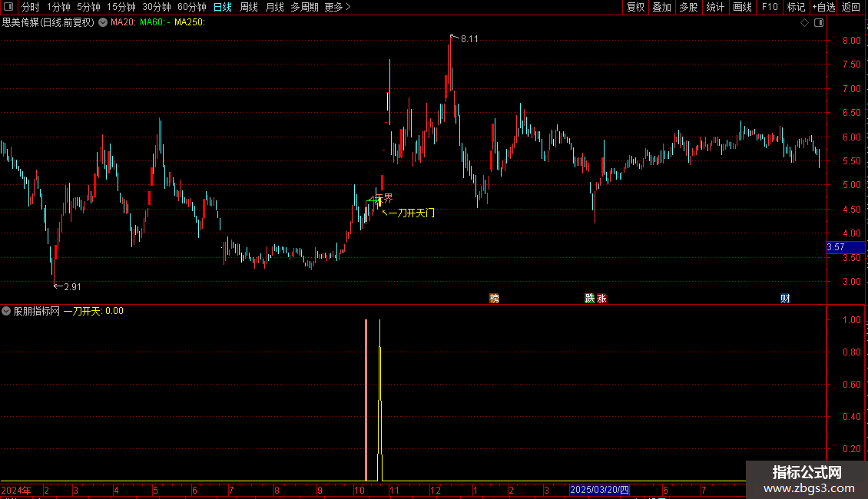Select the 日线 daily period
The width and height of the screenshot is (868, 499).
[223, 7]
